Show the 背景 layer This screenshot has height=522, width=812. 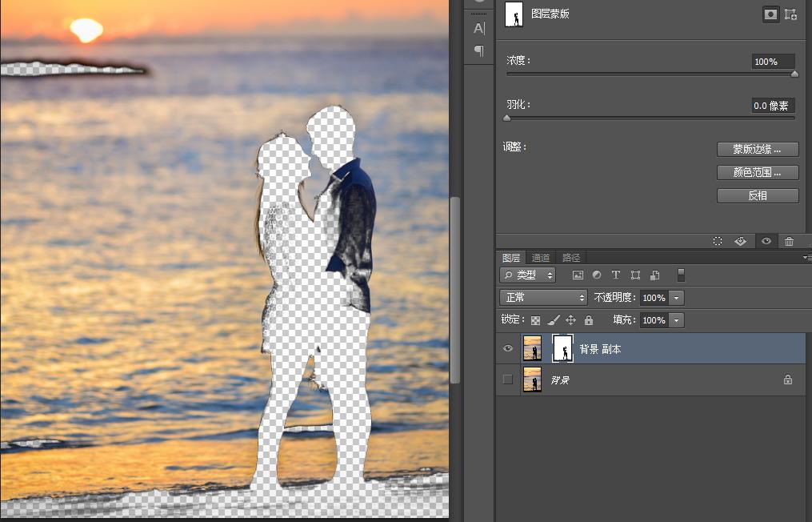507,379
